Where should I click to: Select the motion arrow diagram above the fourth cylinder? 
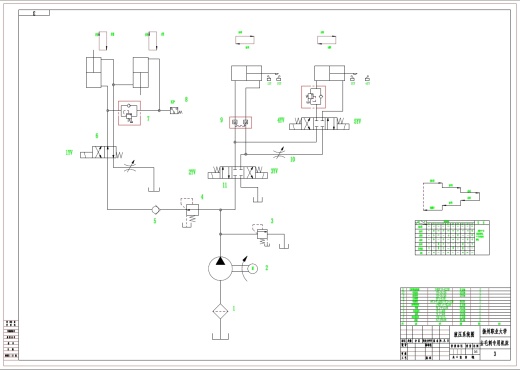point(327,40)
